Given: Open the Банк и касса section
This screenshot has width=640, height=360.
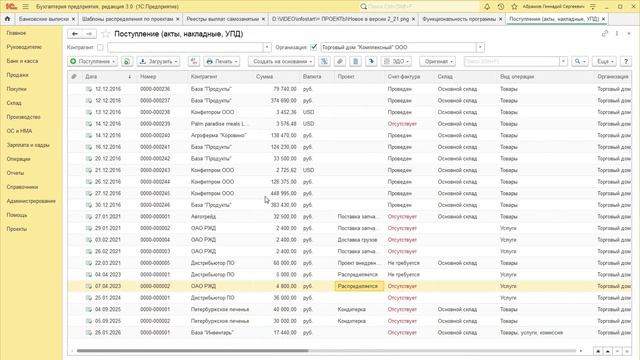Looking at the screenshot, I should click(x=22, y=61).
